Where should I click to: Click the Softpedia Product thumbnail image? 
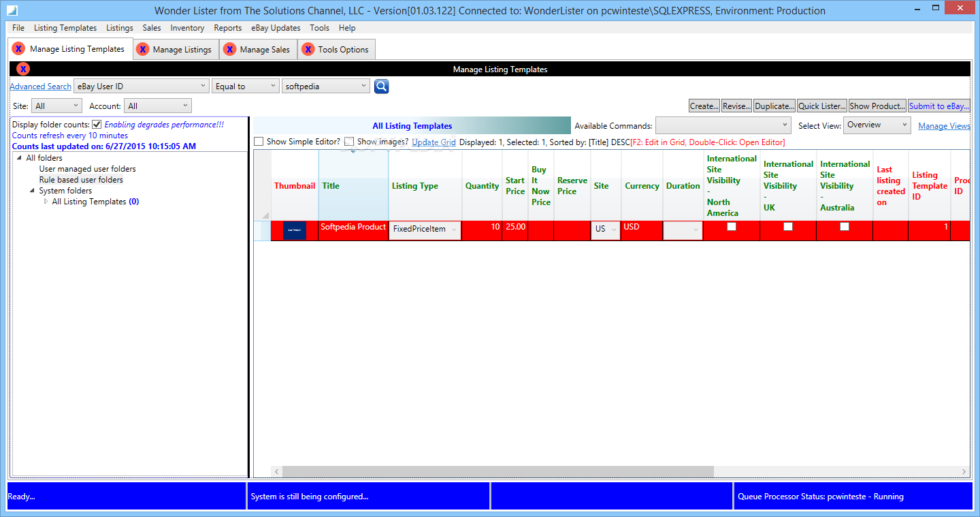[294, 230]
